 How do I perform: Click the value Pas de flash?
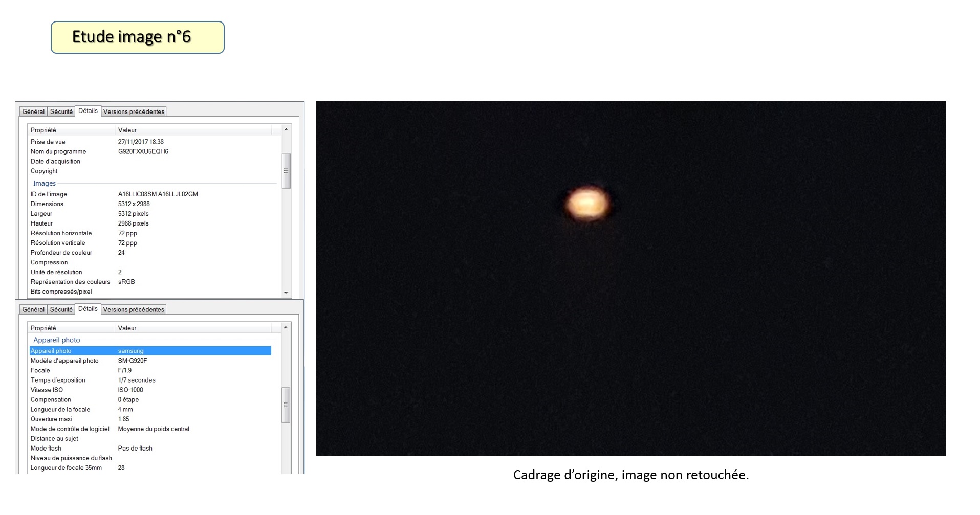[x=135, y=448]
